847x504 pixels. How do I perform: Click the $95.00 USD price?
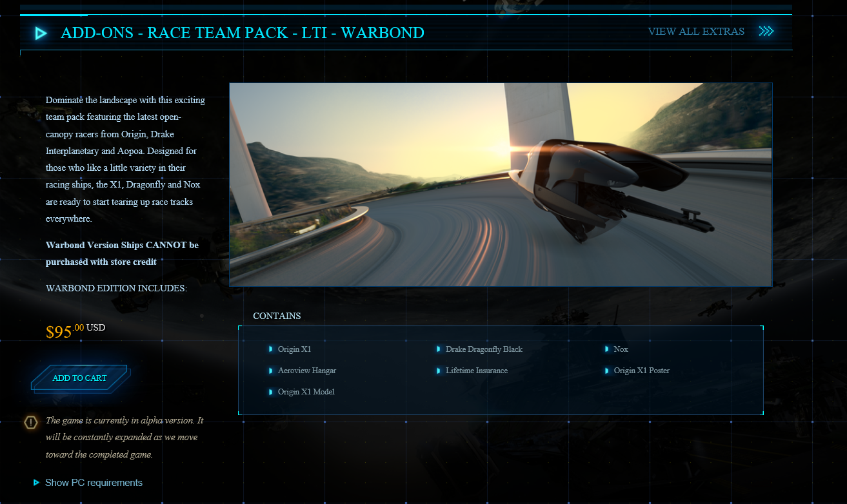tap(75, 331)
